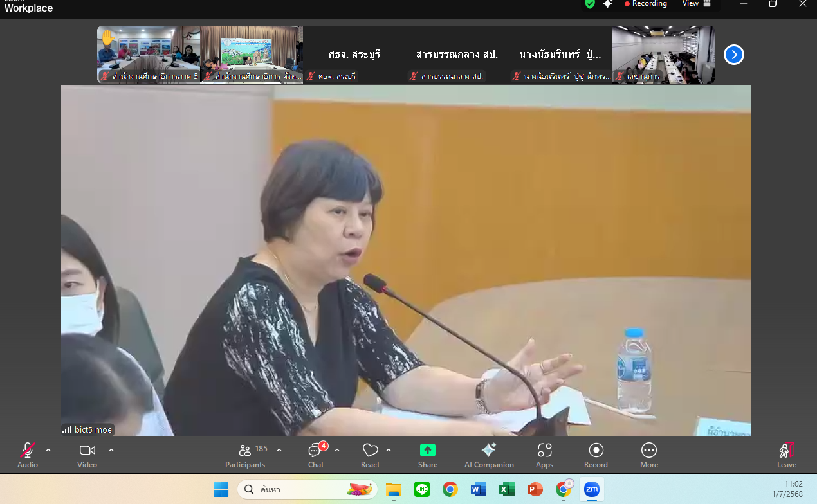Start sharing with the green Share icon
This screenshot has width=817, height=504.
(x=428, y=455)
